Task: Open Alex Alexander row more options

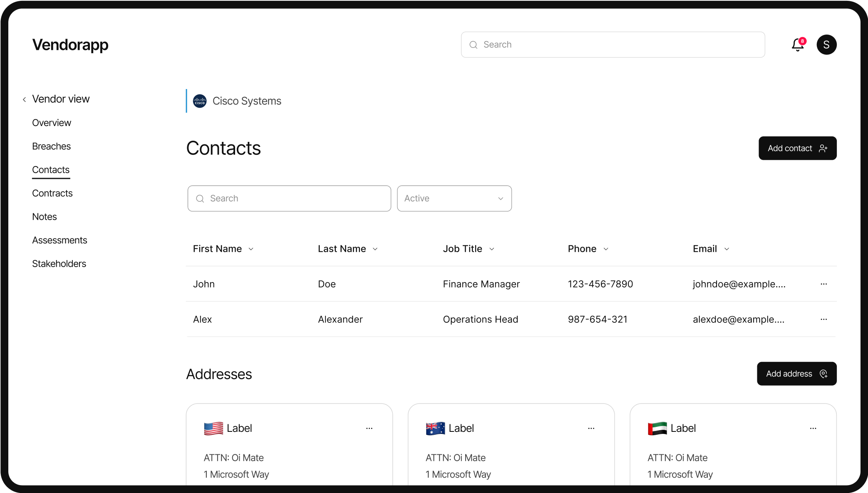Action: coord(823,320)
